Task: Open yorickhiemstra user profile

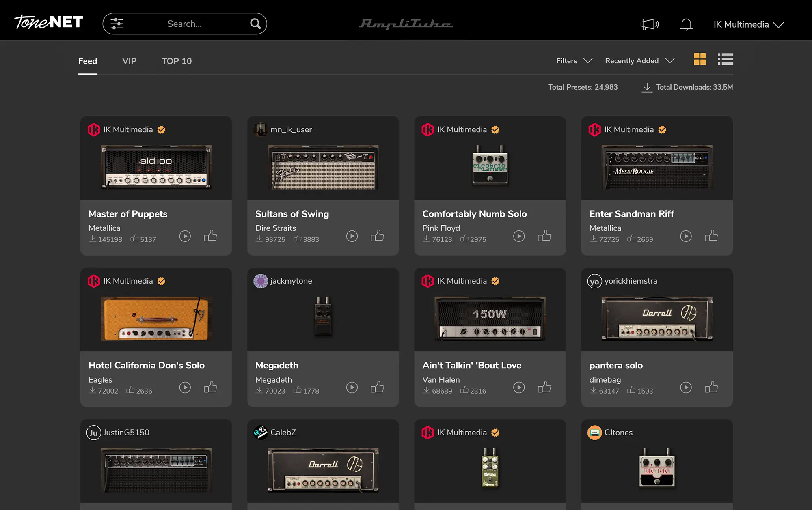Action: tap(630, 281)
